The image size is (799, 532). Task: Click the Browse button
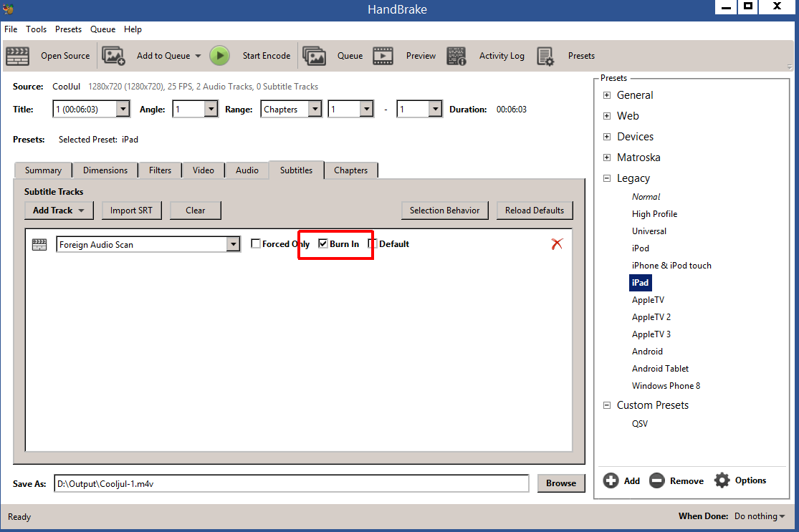pyautogui.click(x=561, y=483)
